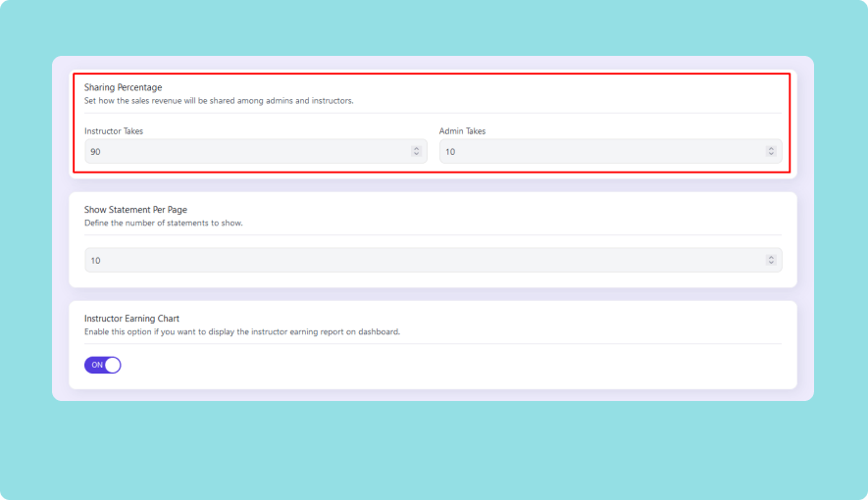Decrease Instructor Takes value with down arrow
868x500 pixels.
click(416, 154)
